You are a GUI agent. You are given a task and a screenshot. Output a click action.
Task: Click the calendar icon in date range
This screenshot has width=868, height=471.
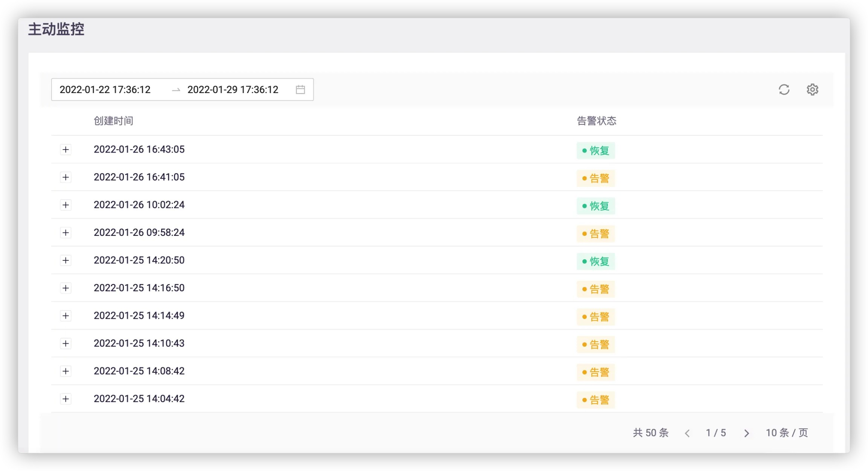[300, 90]
